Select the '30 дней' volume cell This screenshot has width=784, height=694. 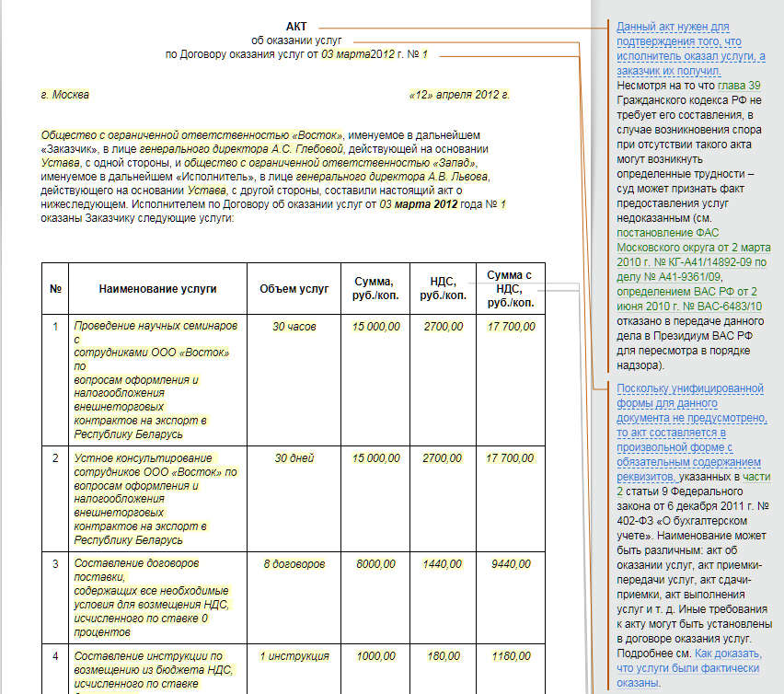pos(294,458)
